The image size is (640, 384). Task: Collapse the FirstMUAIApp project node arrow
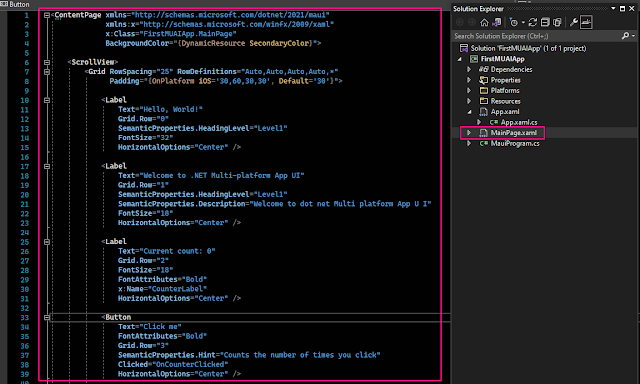point(460,59)
